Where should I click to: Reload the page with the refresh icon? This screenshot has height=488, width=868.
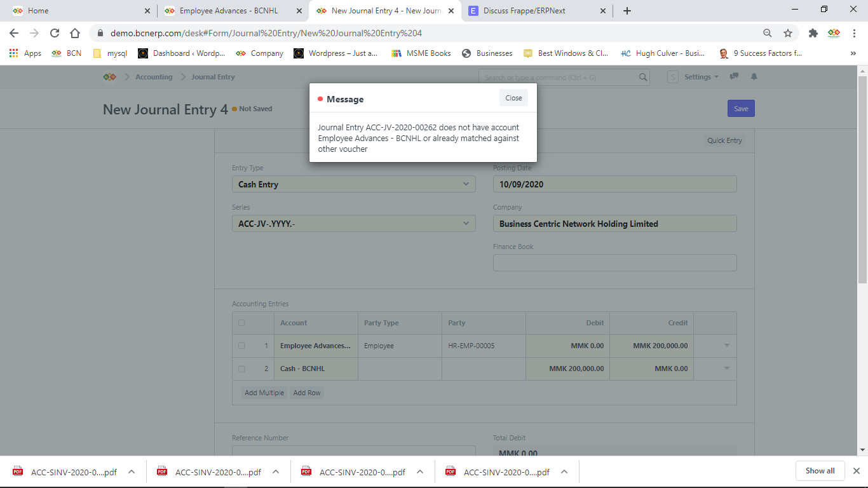coord(55,33)
